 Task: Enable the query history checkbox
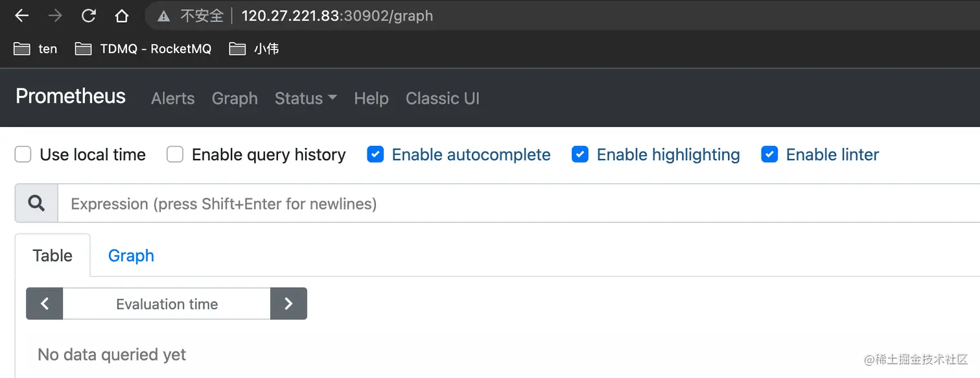pos(175,154)
